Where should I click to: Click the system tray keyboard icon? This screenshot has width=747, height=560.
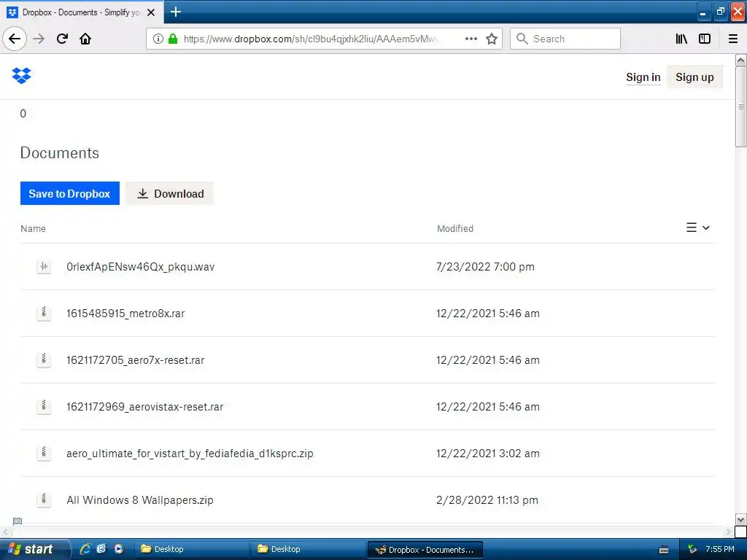pyautogui.click(x=664, y=550)
